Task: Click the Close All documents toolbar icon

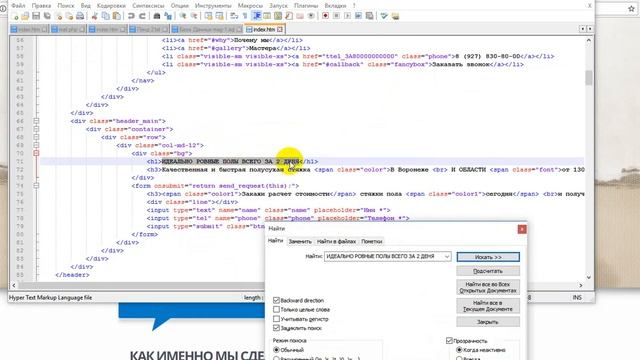Action: 70,16
